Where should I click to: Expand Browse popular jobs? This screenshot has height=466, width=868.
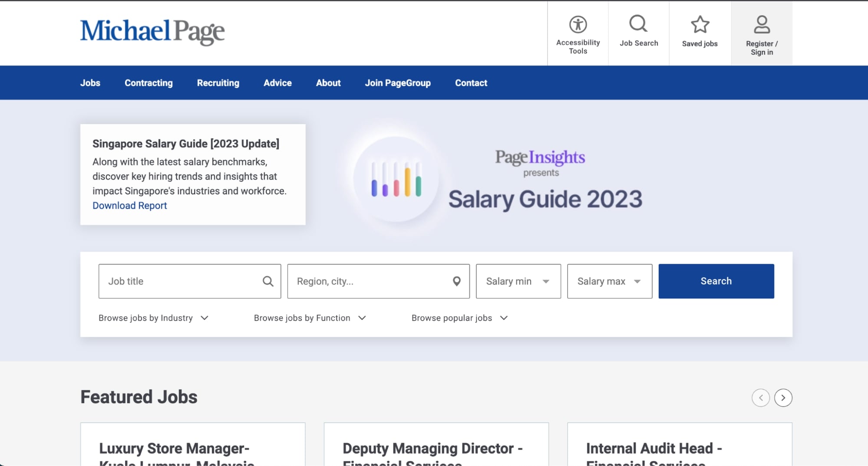click(x=460, y=318)
